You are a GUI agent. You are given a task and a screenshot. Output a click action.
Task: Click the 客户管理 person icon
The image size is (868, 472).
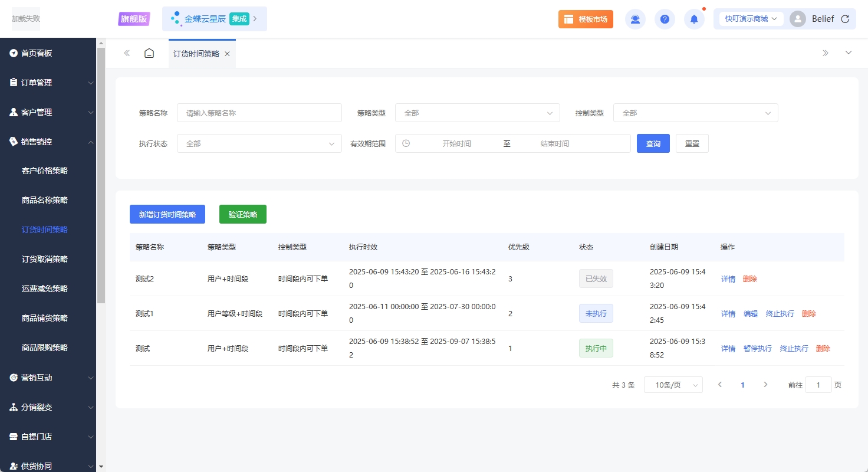pyautogui.click(x=14, y=112)
